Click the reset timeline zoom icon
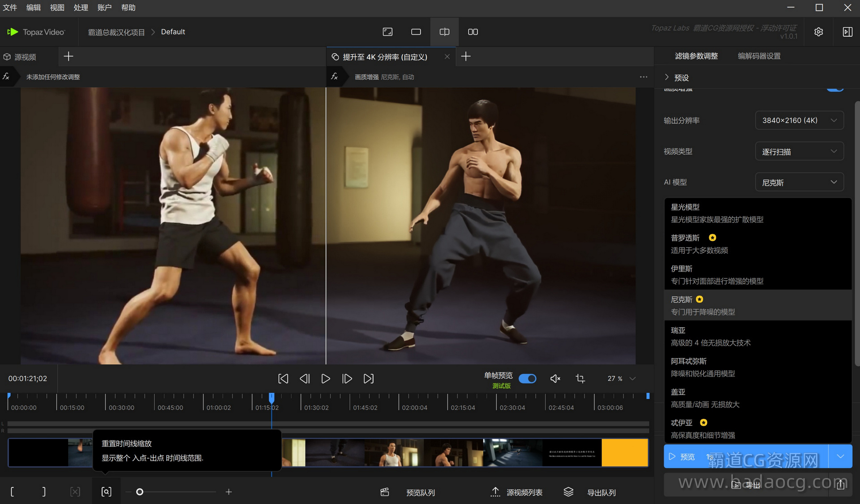860x504 pixels. point(106,492)
